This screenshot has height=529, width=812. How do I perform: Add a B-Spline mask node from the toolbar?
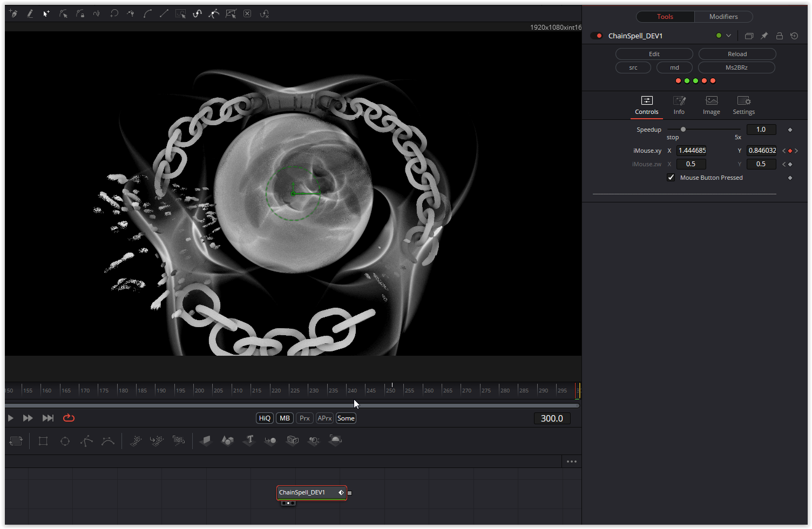click(x=108, y=441)
